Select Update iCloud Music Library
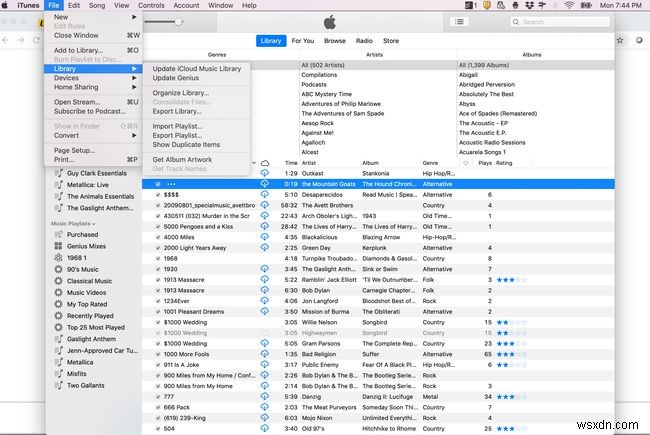Screen dimensions: 650x435 click(196, 68)
